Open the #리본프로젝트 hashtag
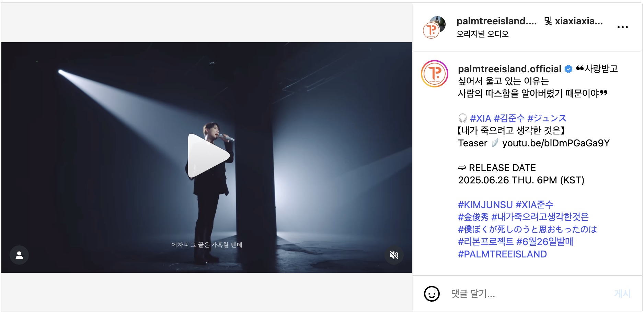644x314 pixels. [x=485, y=242]
